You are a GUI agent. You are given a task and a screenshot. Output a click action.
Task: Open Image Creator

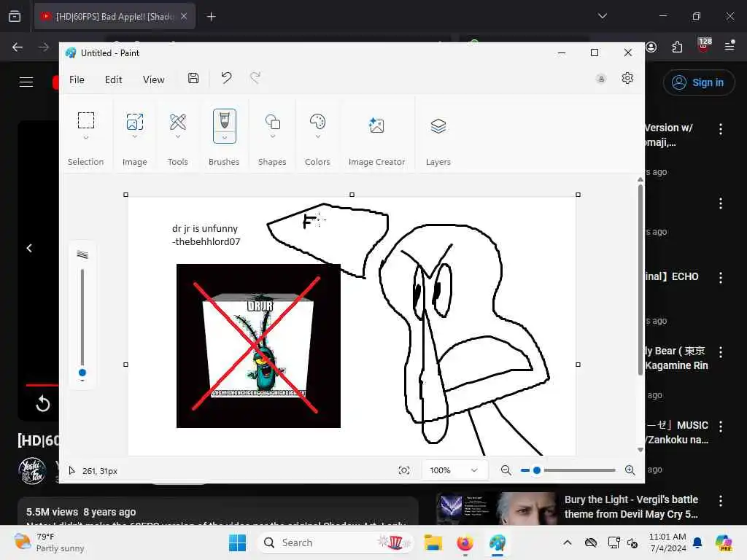point(376,125)
